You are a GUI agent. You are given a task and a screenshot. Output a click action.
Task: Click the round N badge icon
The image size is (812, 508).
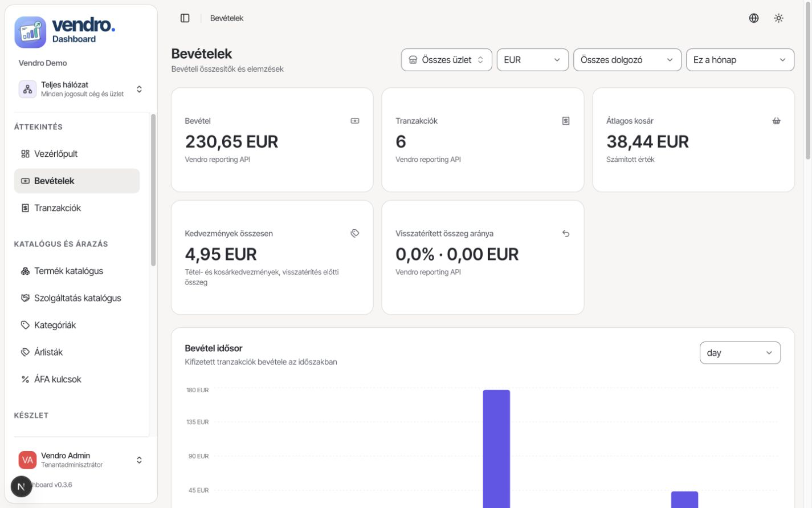[x=21, y=486]
